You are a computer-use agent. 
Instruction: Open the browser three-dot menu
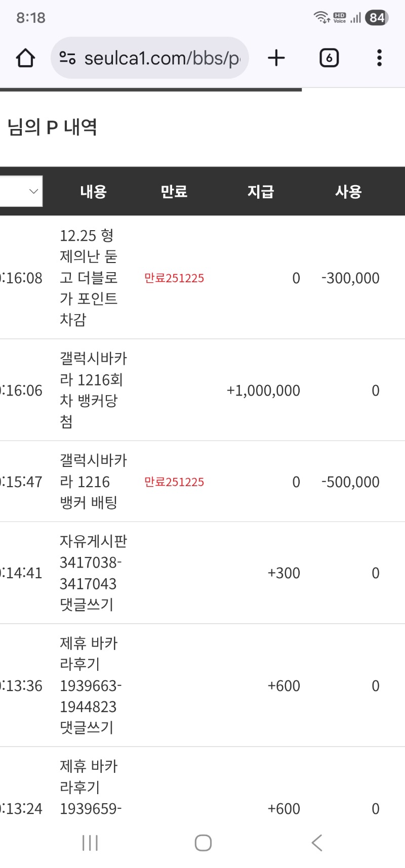(x=379, y=58)
